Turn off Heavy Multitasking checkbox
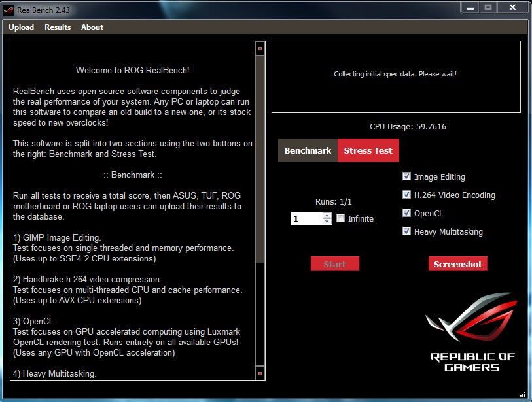The image size is (532, 402). pyautogui.click(x=407, y=231)
